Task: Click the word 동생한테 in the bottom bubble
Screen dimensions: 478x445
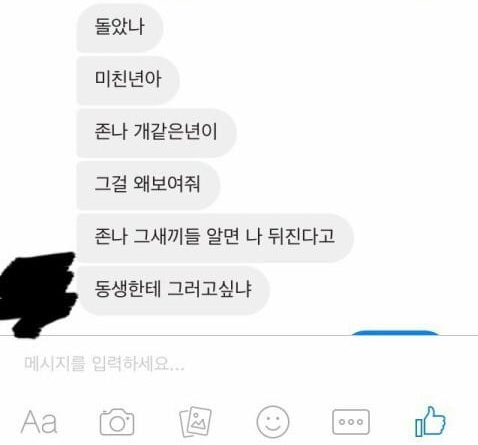Action: [x=128, y=289]
